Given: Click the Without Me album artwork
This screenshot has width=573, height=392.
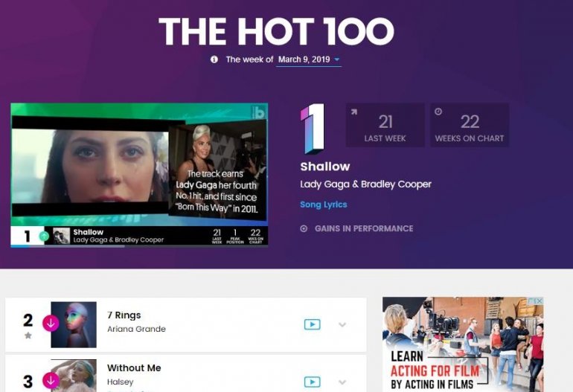Looking at the screenshot, I should 74,376.
